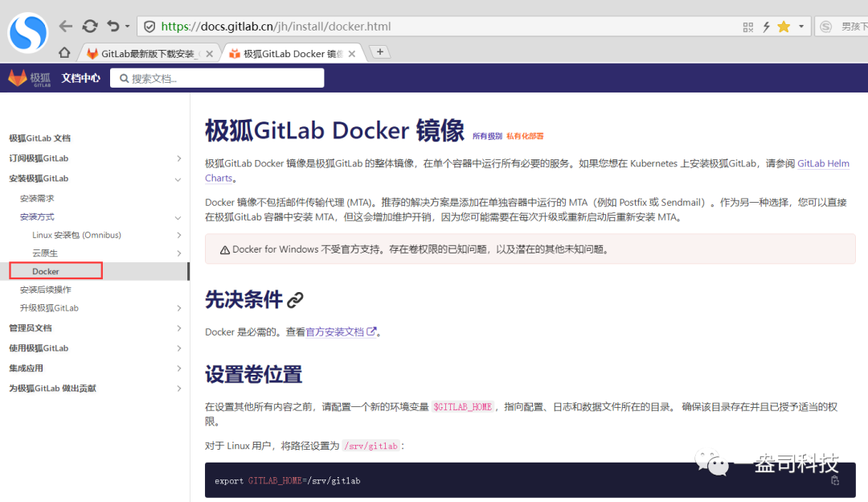The image size is (868, 502).
Task: Click the export GITLAB_HOME code line
Action: [x=287, y=481]
